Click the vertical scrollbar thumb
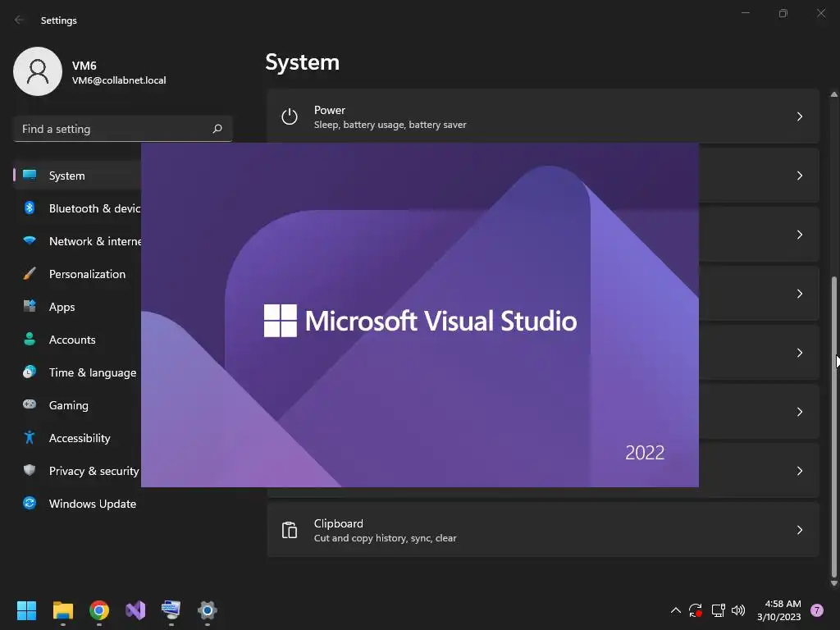 click(x=833, y=426)
